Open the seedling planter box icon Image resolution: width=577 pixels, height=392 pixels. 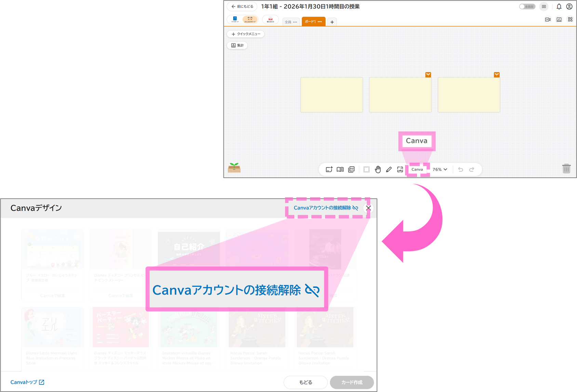234,167
